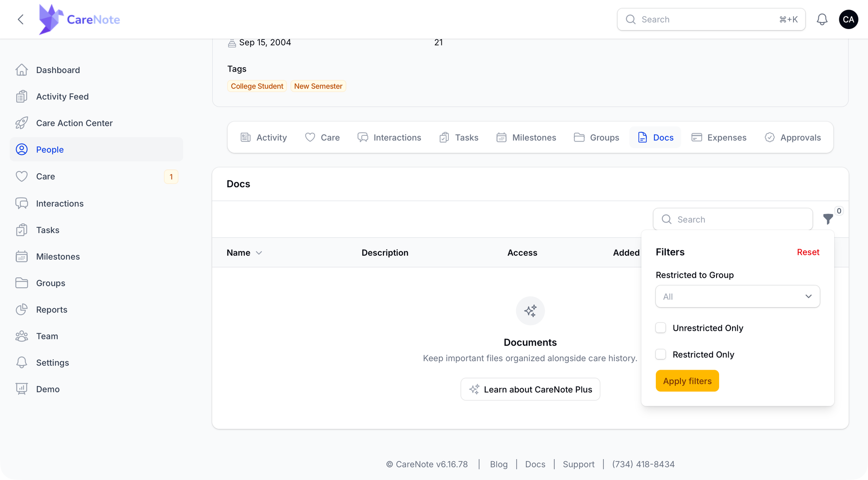
Task: Open the Interactions tab
Action: coord(389,138)
